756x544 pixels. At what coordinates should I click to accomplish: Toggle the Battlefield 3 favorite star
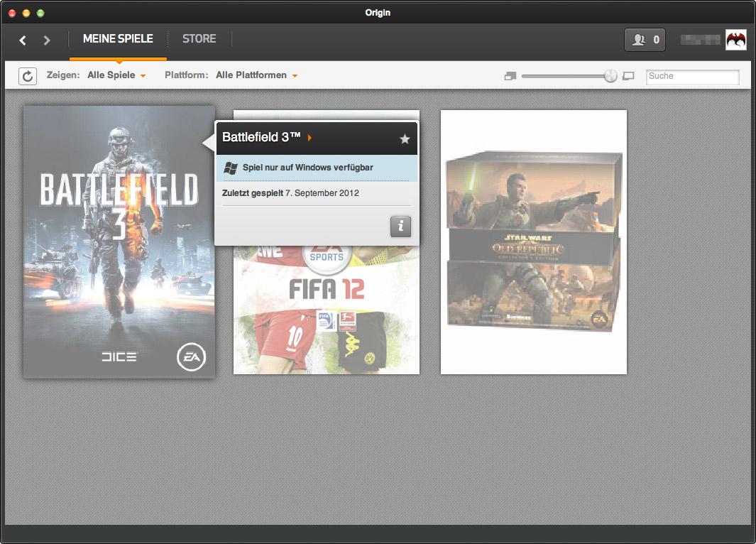click(405, 139)
